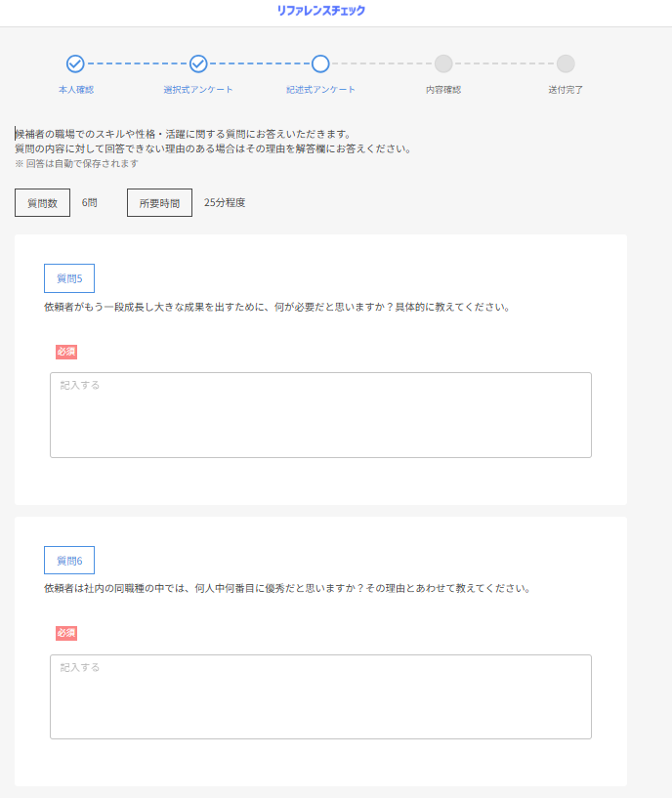This screenshot has height=798, width=672.
Task: Click the 送付完了 step label
Action: (x=566, y=90)
